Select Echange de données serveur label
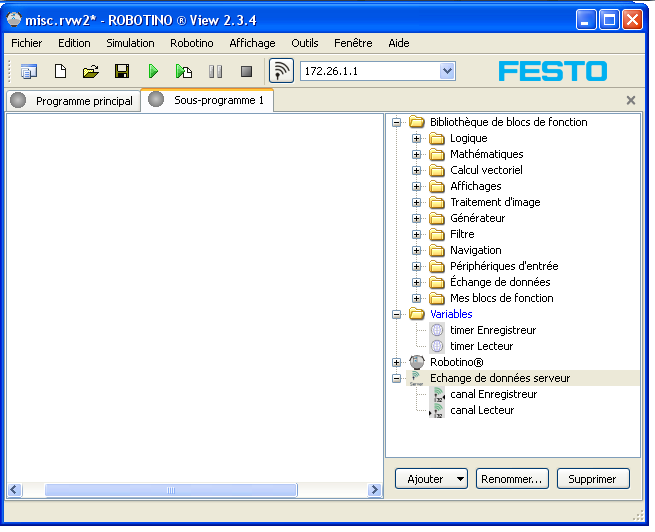 click(500, 378)
